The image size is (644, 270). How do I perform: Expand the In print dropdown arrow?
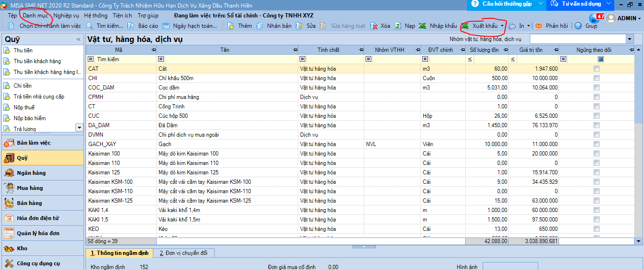(x=529, y=26)
